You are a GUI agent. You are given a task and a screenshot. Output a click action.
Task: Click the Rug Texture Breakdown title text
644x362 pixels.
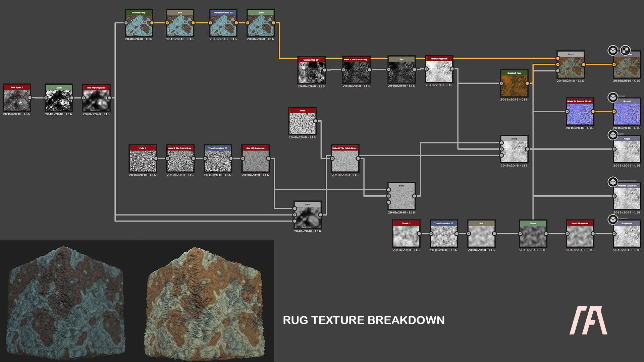tap(364, 320)
